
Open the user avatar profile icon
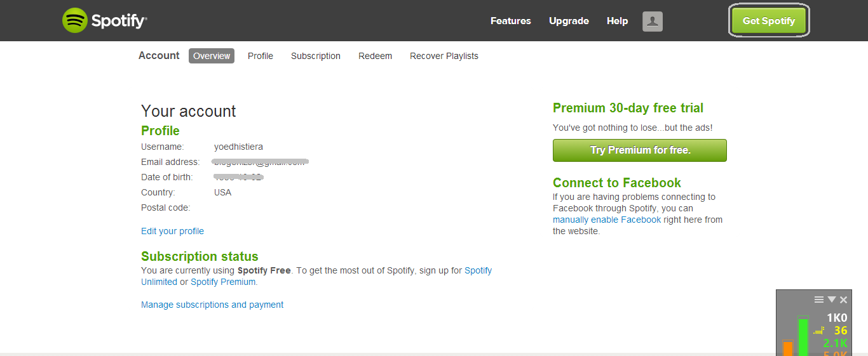pyautogui.click(x=653, y=21)
